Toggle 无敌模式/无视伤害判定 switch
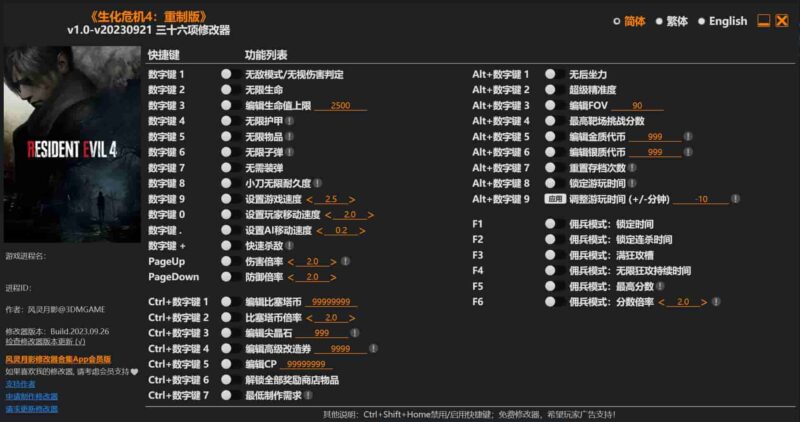 (231, 74)
